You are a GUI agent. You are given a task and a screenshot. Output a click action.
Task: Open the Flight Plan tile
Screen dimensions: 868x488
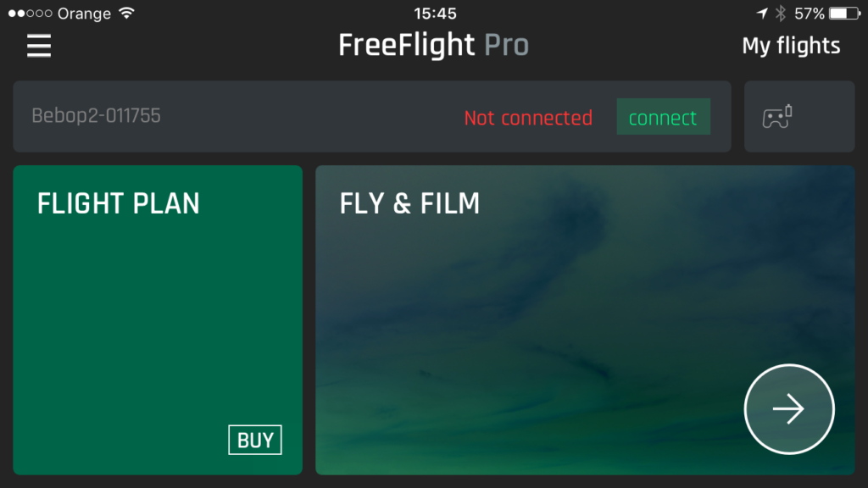158,319
